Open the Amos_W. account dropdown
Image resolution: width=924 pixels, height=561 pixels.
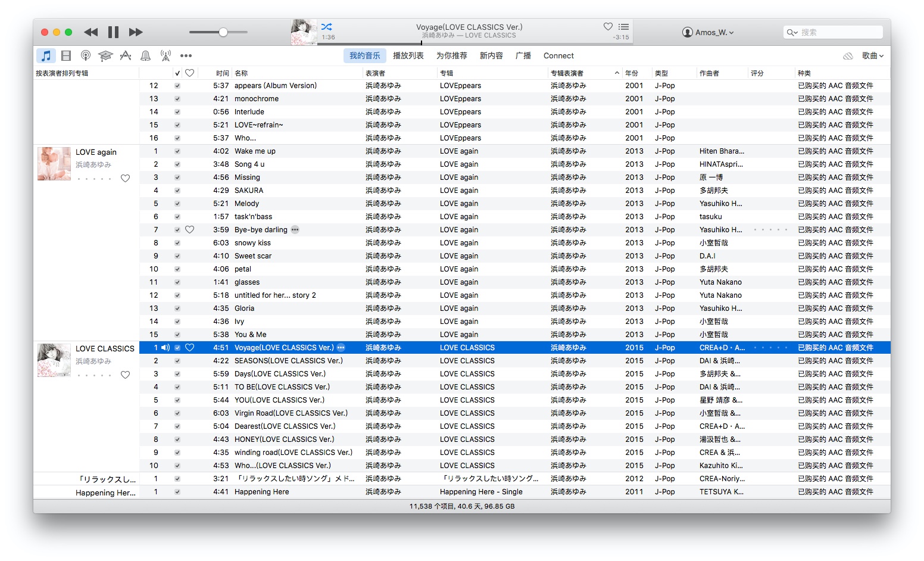[x=708, y=32]
